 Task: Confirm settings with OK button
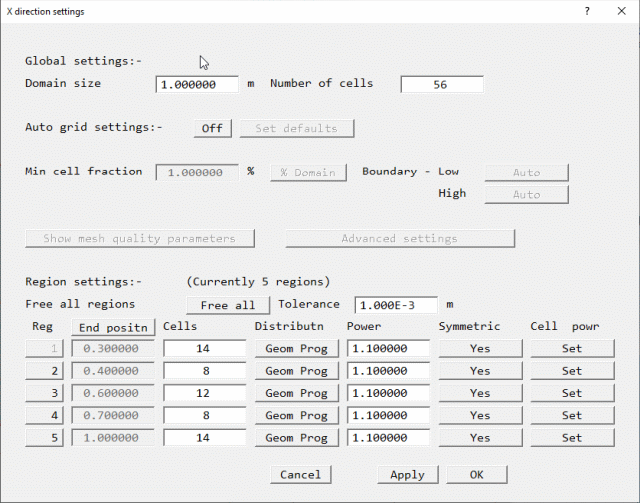[476, 474]
